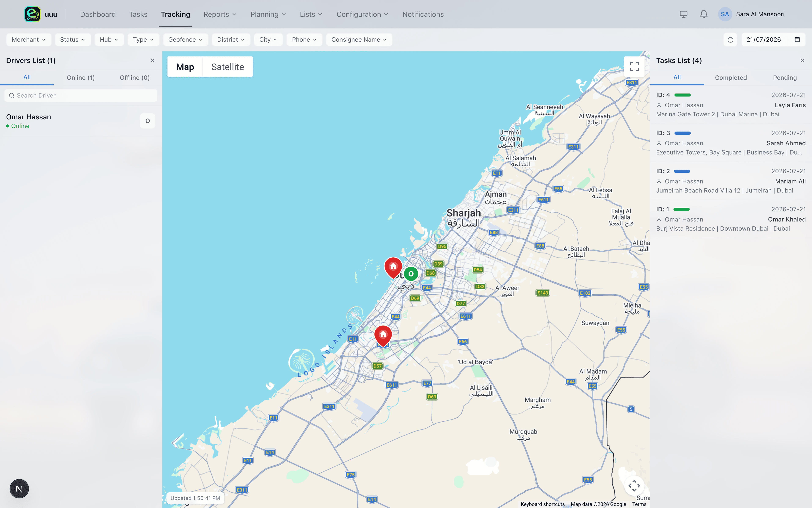The width and height of the screenshot is (812, 508).
Task: Click the person icon on task ID 1
Action: (x=659, y=219)
